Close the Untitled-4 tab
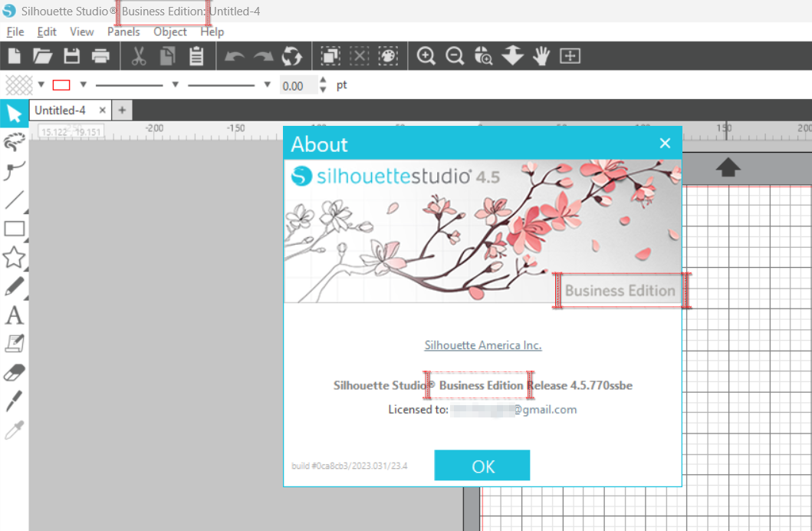The height and width of the screenshot is (531, 812). 103,110
